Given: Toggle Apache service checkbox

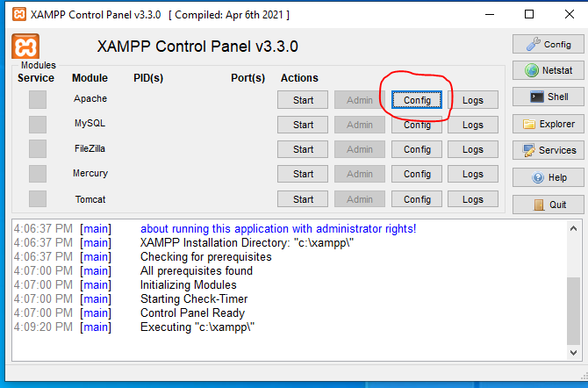Looking at the screenshot, I should [x=38, y=99].
